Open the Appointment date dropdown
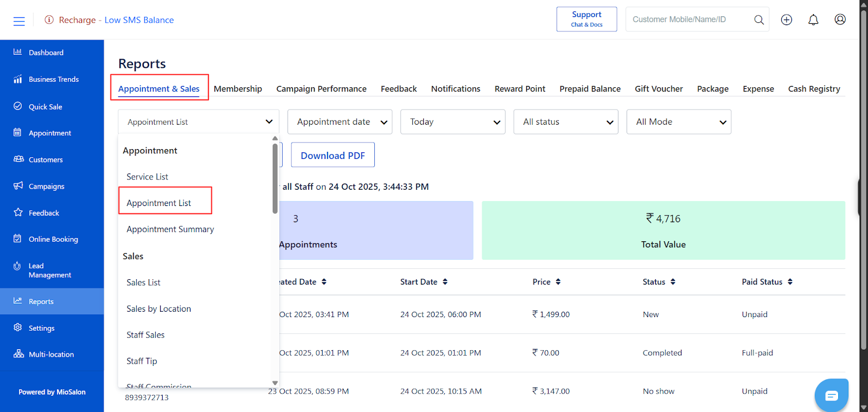Image resolution: width=868 pixels, height=412 pixels. pos(340,122)
